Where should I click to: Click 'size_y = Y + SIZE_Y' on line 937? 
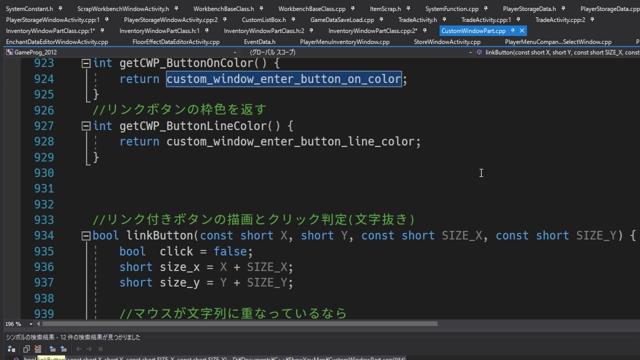223,282
